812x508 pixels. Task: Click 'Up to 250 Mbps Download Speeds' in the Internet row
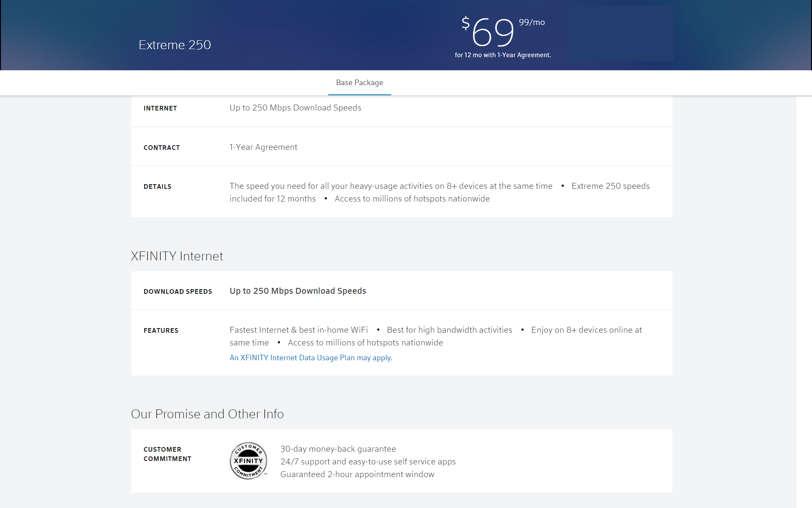coord(295,108)
